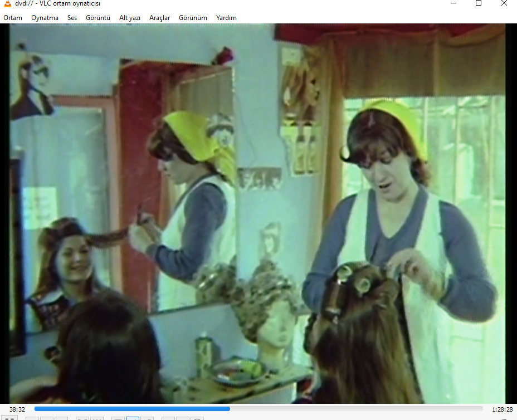The image size is (517, 420).
Task: Minimize the VLC window
Action: (453, 3)
